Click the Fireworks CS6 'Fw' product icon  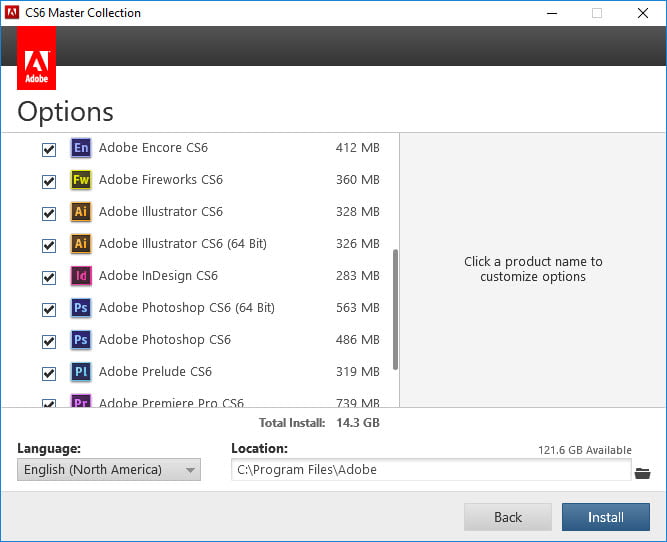(x=81, y=180)
